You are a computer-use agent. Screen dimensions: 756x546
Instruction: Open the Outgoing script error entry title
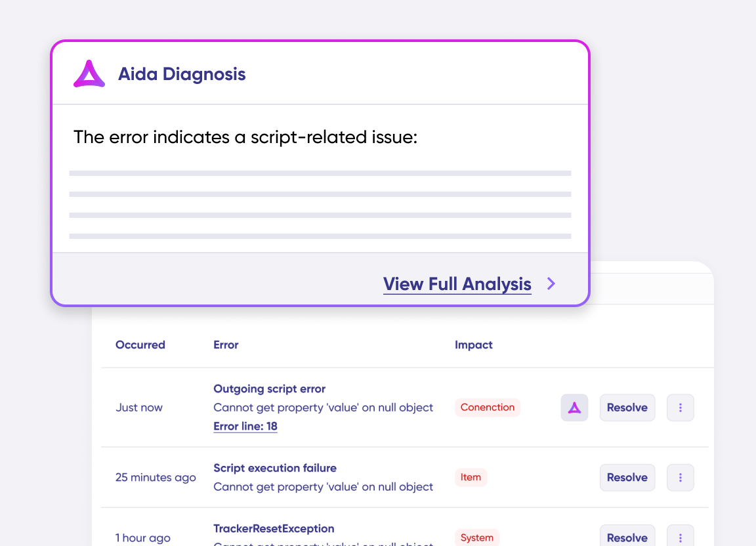[270, 388]
